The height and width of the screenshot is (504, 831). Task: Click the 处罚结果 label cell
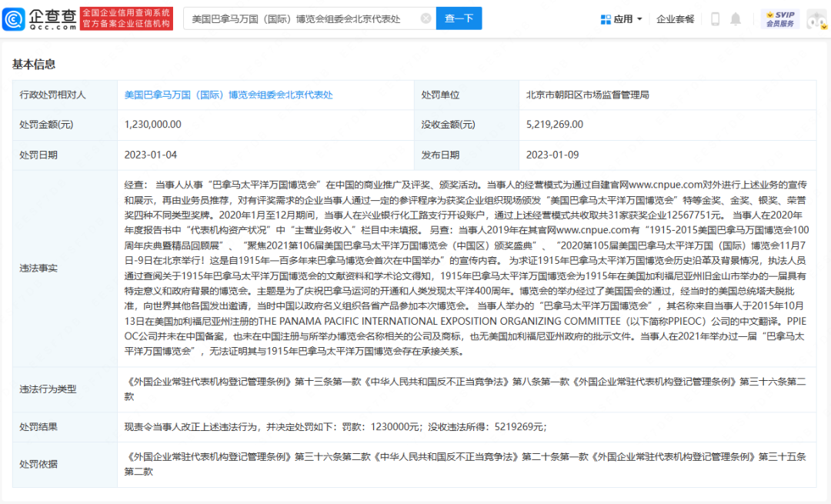(x=65, y=427)
